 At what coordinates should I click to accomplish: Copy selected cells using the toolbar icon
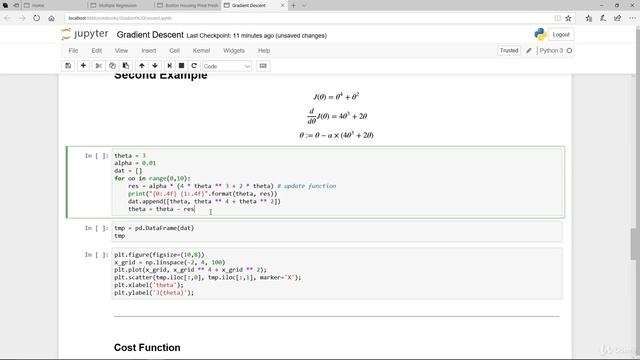point(112,66)
